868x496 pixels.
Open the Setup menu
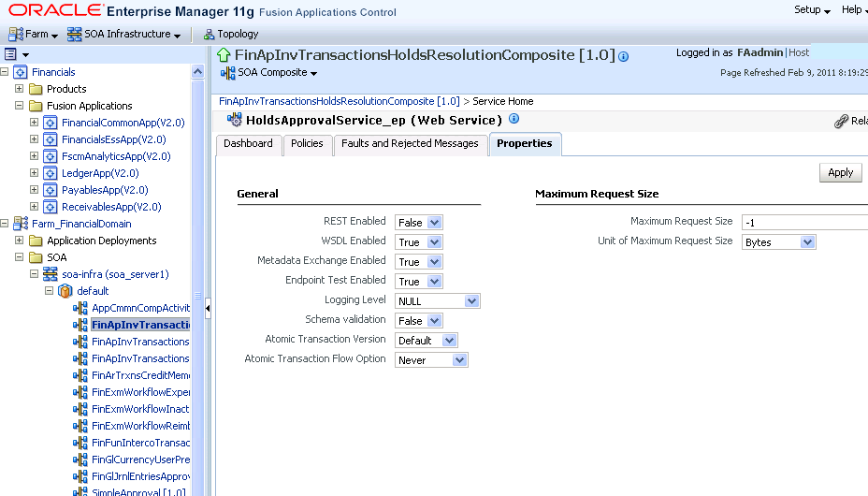(x=812, y=10)
